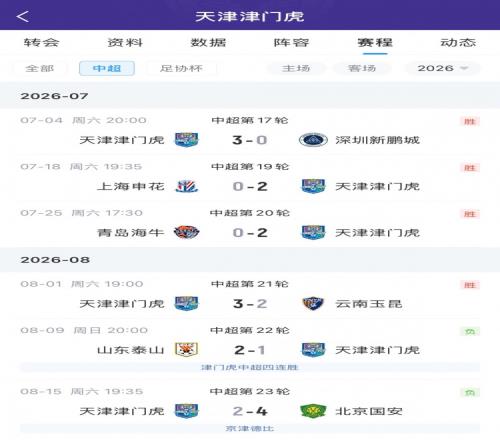Tap the back arrow in header
The height and width of the screenshot is (440, 500).
(x=23, y=16)
